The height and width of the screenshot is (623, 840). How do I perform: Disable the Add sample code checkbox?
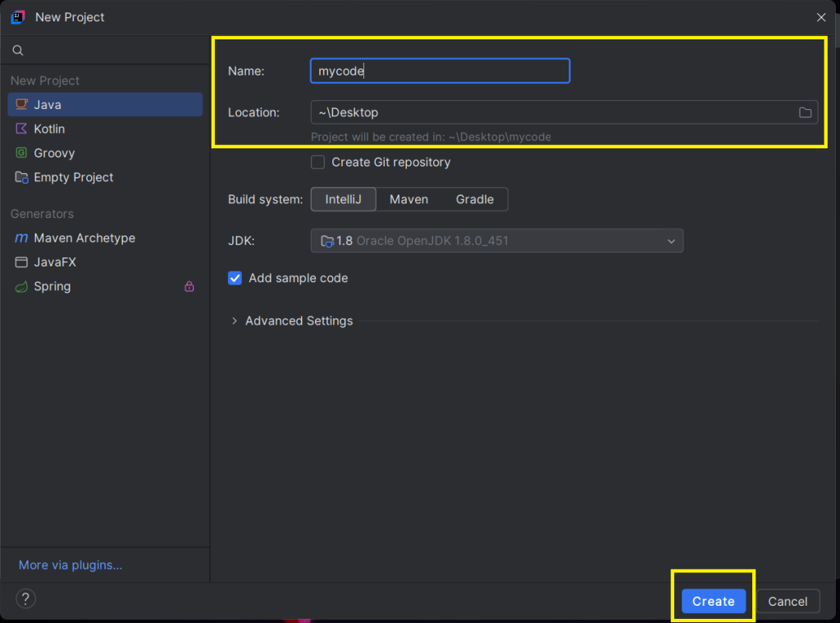point(235,278)
